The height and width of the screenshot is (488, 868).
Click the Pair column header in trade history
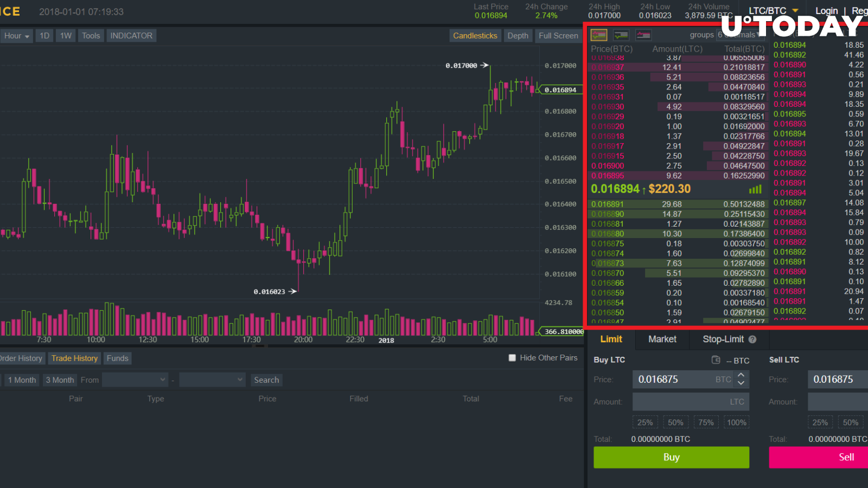pyautogui.click(x=76, y=399)
